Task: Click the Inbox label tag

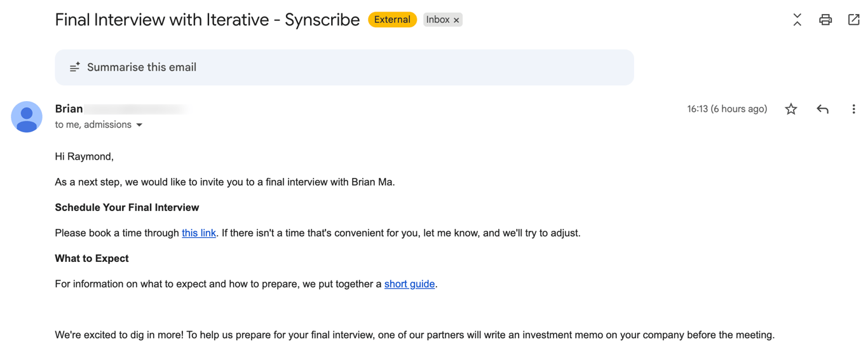Action: coord(437,20)
